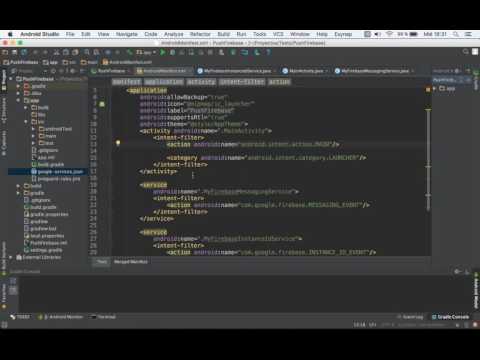Expand the app node in right panel
Viewport: 480px width, 360px height.
[434, 89]
